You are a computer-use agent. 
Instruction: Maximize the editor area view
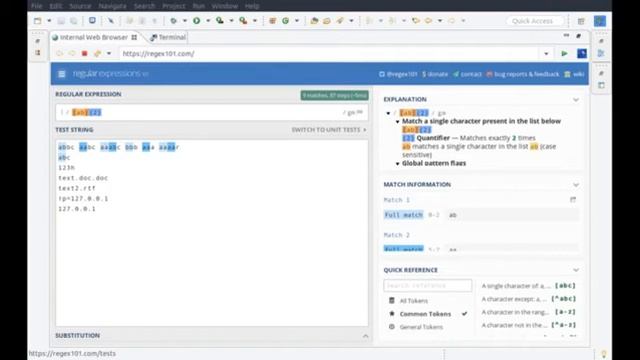[x=578, y=36]
